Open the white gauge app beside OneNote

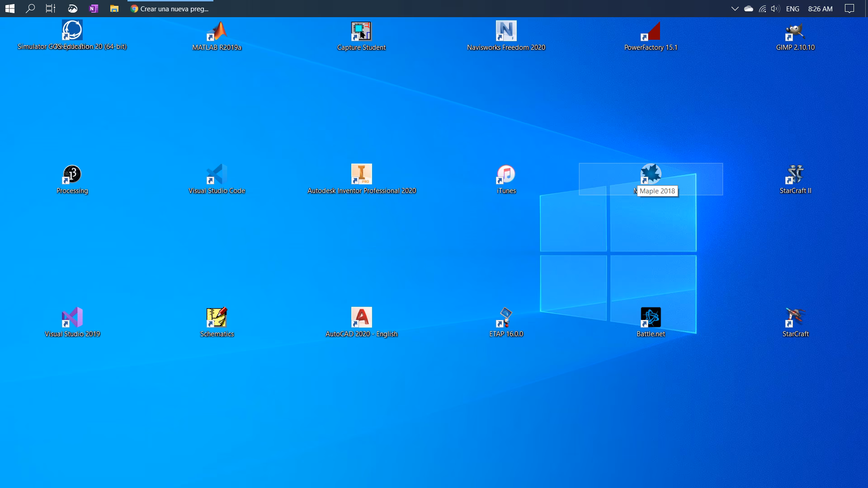72,9
